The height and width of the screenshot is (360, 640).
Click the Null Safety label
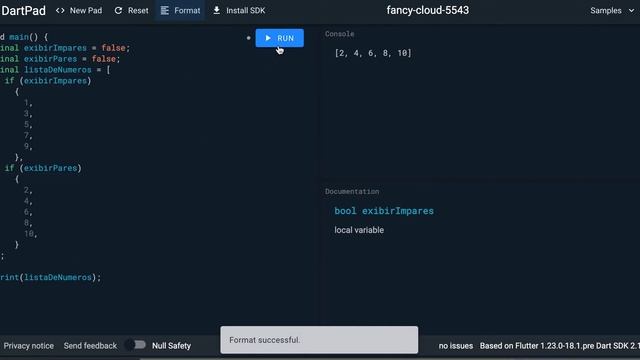click(171, 346)
